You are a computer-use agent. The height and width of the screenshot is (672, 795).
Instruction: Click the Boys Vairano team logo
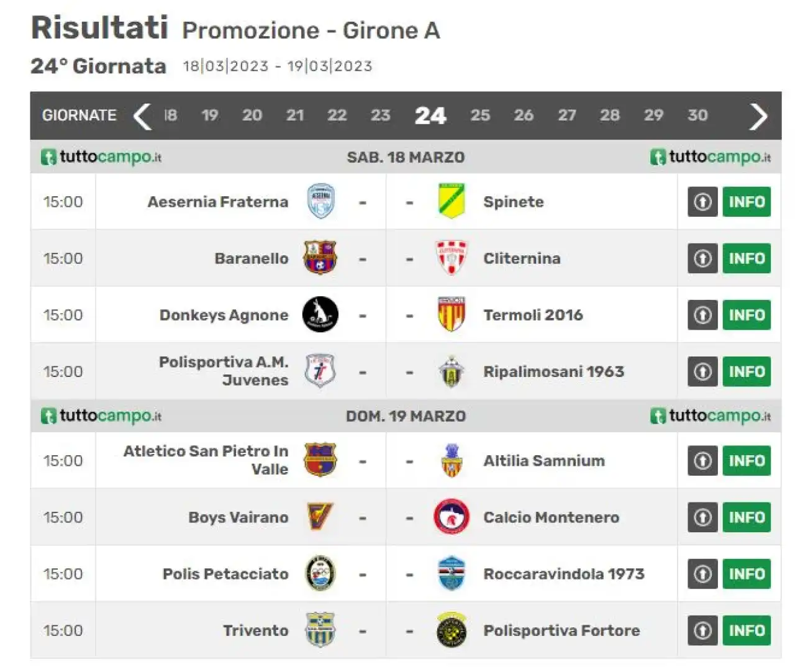pos(320,517)
